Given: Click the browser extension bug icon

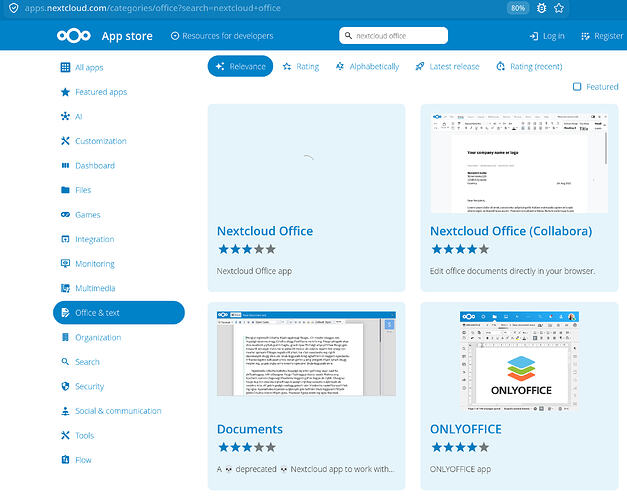Looking at the screenshot, I should pos(541,8).
